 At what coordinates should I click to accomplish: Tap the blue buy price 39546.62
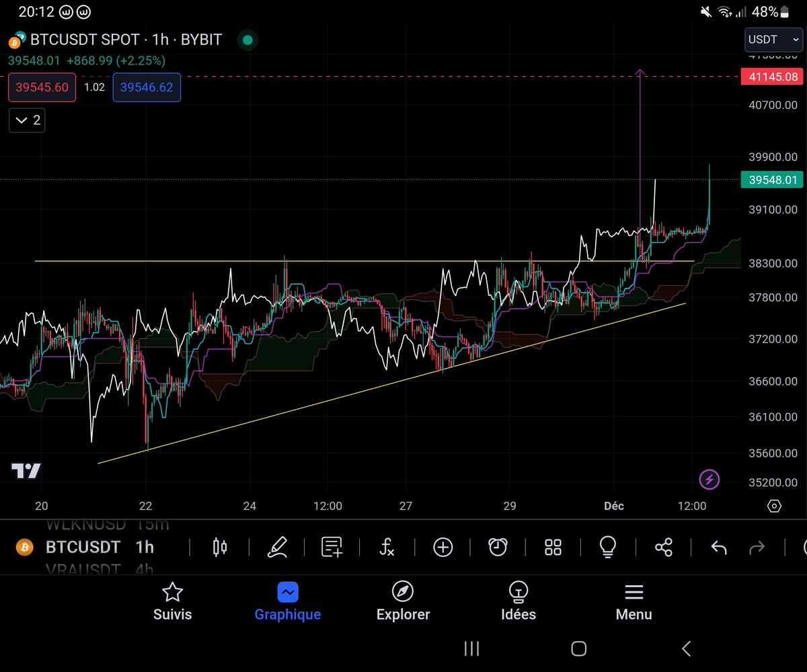147,87
